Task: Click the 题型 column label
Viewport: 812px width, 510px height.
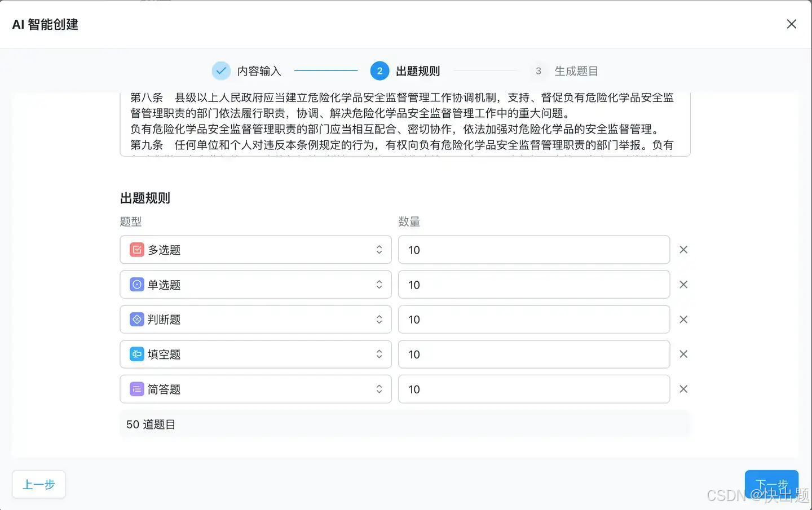Action: click(x=131, y=221)
